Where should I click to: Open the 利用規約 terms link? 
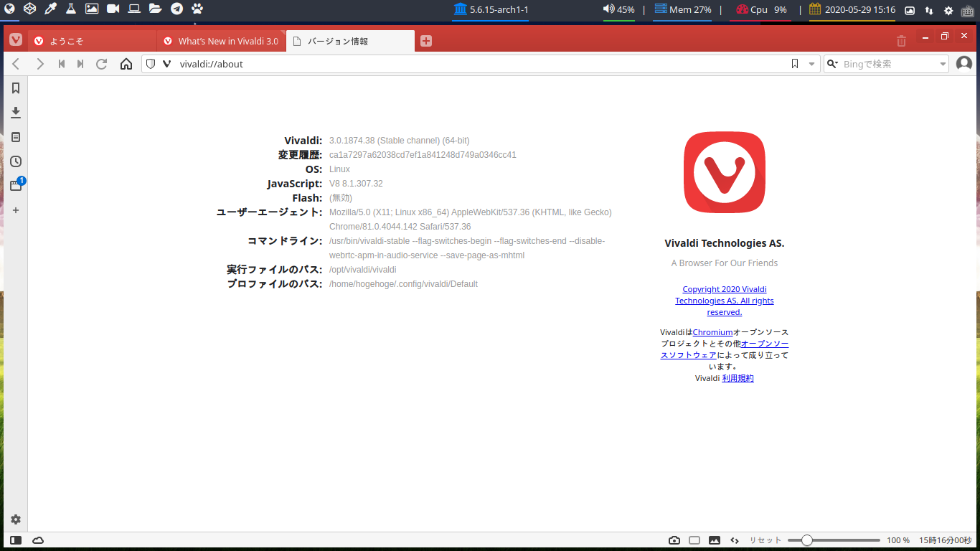(x=738, y=378)
